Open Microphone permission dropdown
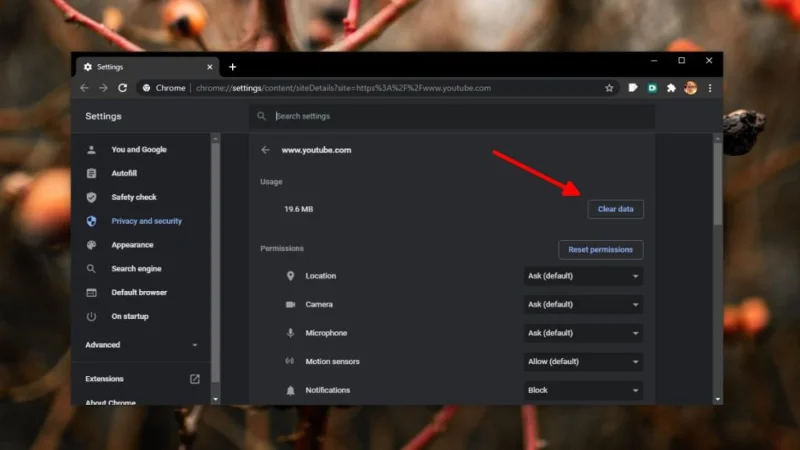 point(583,333)
